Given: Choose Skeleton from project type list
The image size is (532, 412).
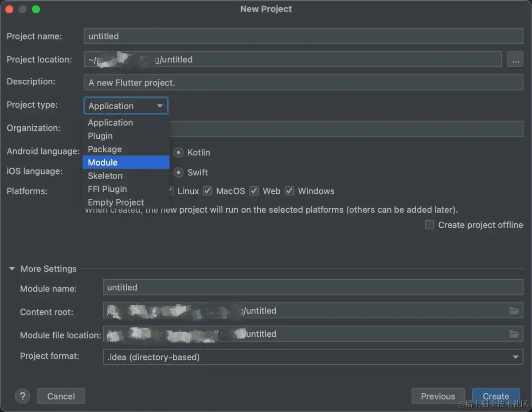Looking at the screenshot, I should (x=126, y=176).
